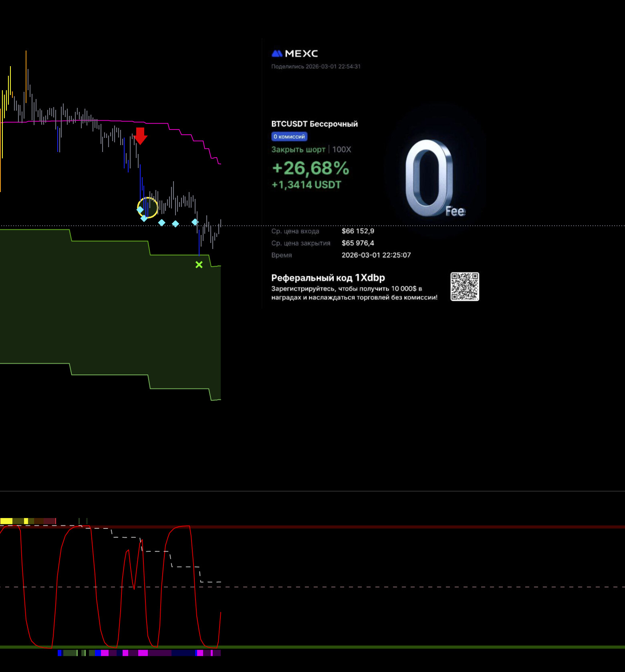625x672 pixels.
Task: Click the MEXC logo
Action: coord(295,54)
